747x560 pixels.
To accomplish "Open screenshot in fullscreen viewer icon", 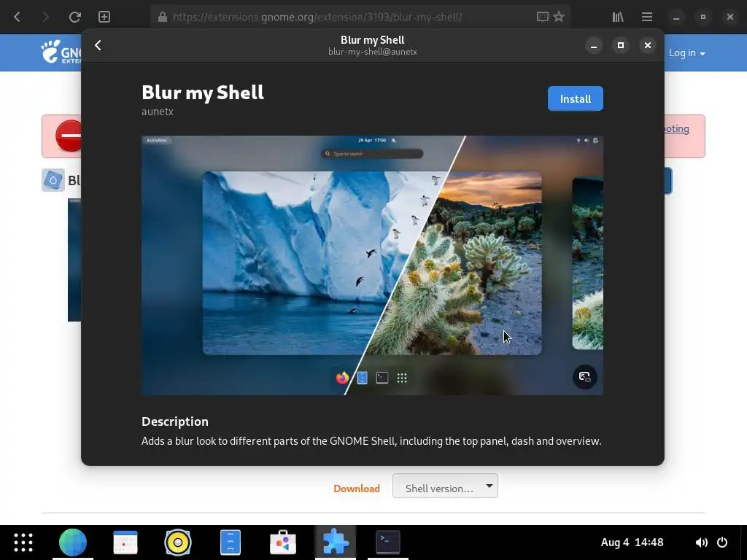I will (584, 377).
